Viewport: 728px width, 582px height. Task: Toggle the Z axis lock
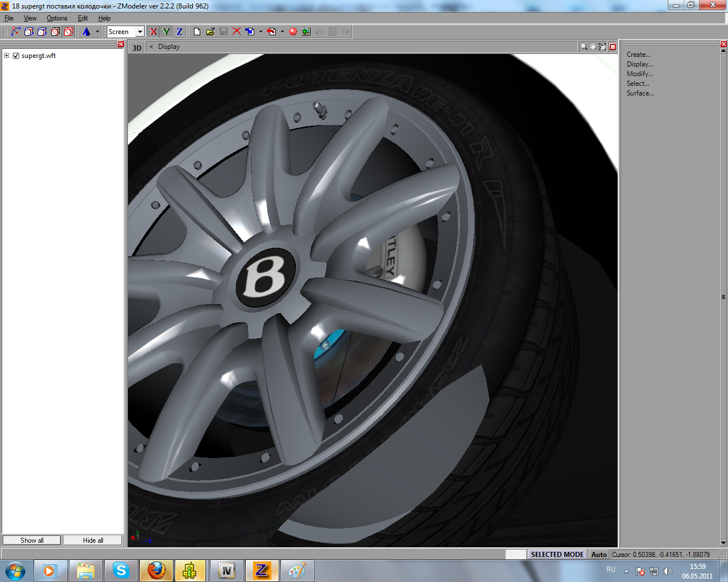click(179, 32)
